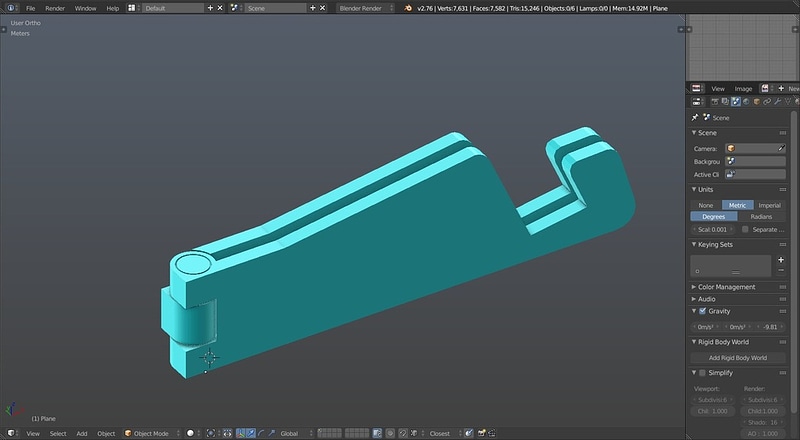Enable the scale manipulator icon
This screenshot has width=800, height=440.
pos(271,433)
